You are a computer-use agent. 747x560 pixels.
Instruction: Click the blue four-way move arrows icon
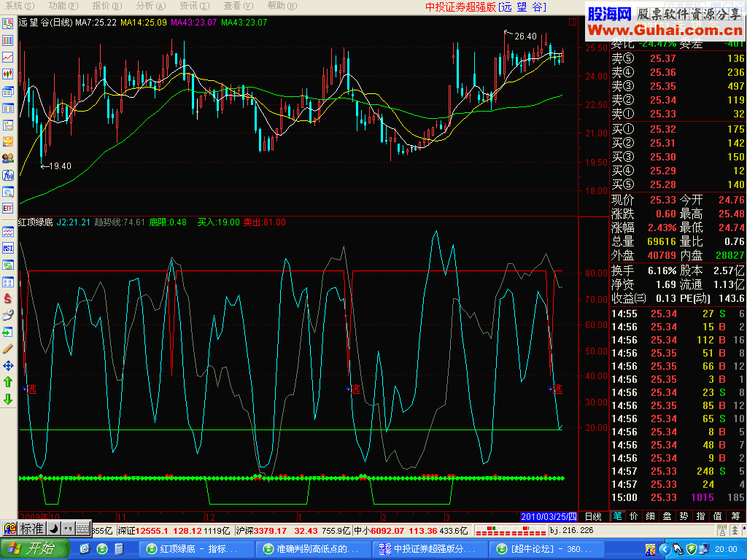(8, 366)
